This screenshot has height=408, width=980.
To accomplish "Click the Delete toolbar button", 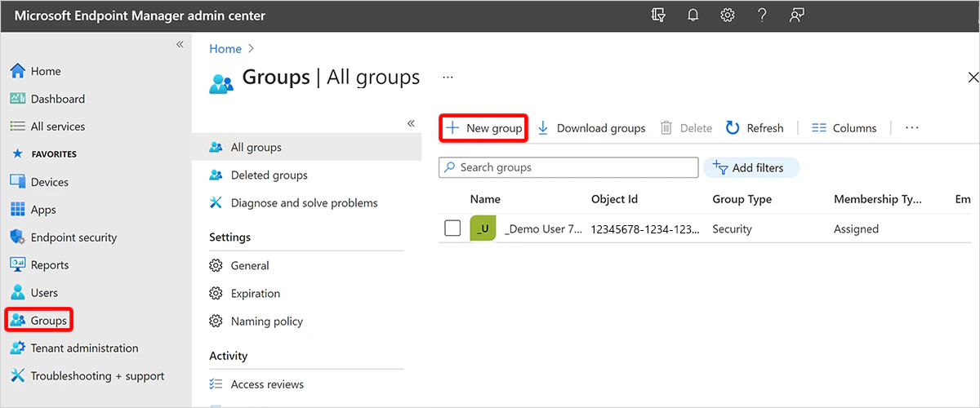I will [x=686, y=128].
